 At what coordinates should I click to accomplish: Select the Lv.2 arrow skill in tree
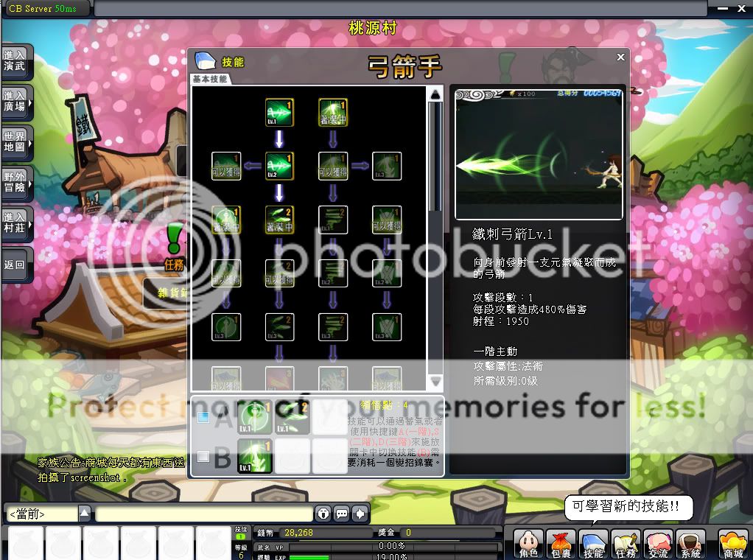click(x=279, y=167)
